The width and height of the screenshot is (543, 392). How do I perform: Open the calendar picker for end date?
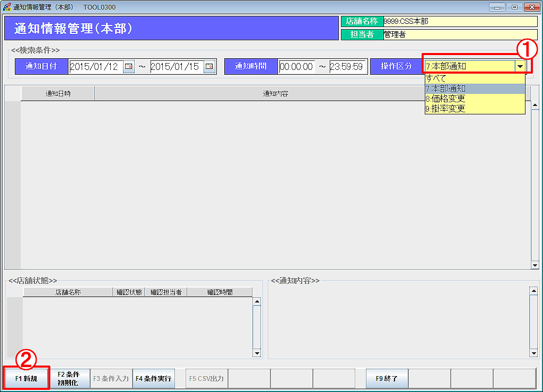(209, 67)
